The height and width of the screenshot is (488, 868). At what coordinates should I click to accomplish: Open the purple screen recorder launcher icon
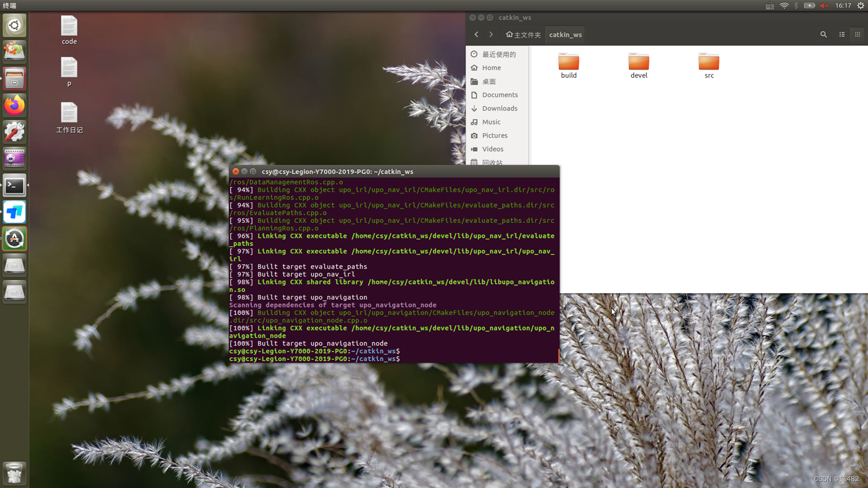pos(14,159)
